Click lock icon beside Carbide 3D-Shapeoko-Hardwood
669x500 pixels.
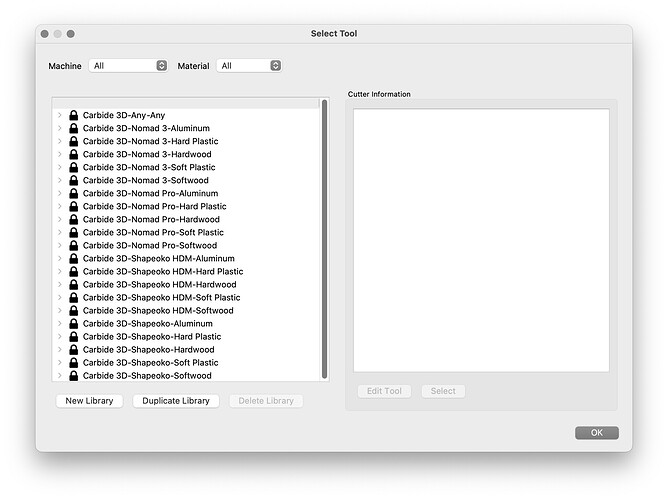pos(74,349)
